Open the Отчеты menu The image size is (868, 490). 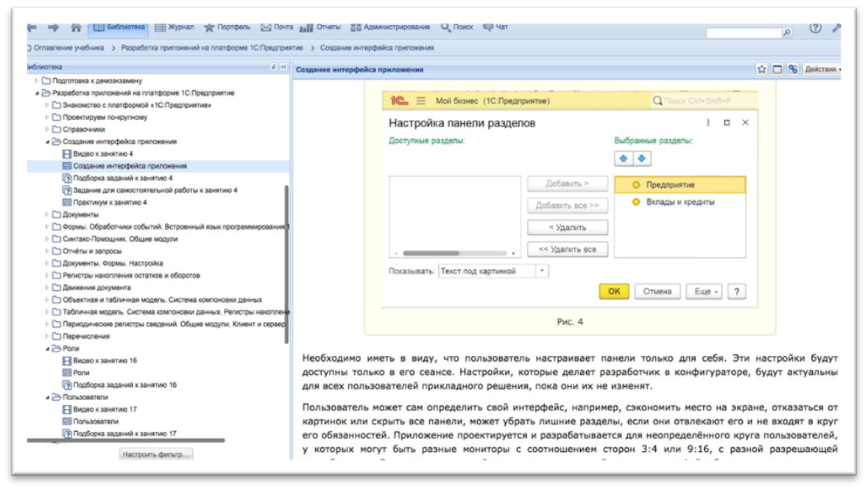pyautogui.click(x=320, y=27)
